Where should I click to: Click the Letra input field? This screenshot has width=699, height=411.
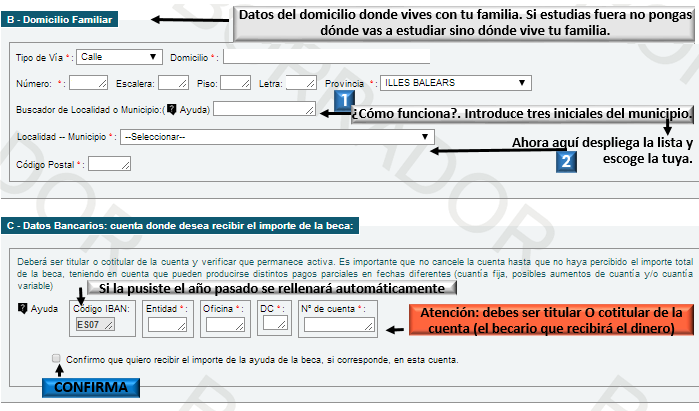tap(301, 83)
